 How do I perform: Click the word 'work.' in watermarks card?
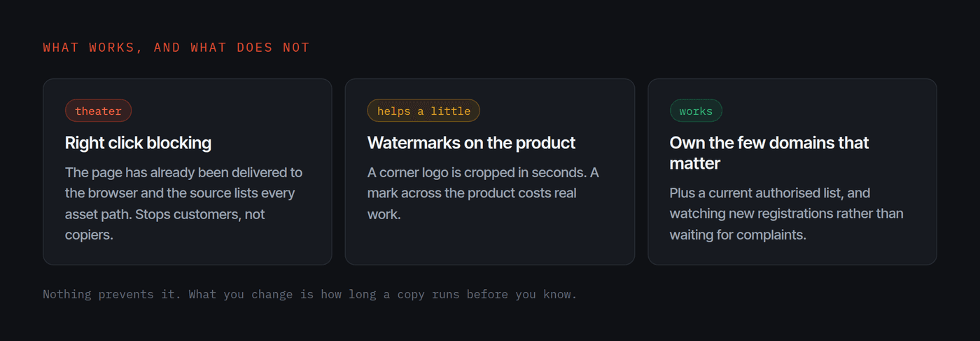384,214
